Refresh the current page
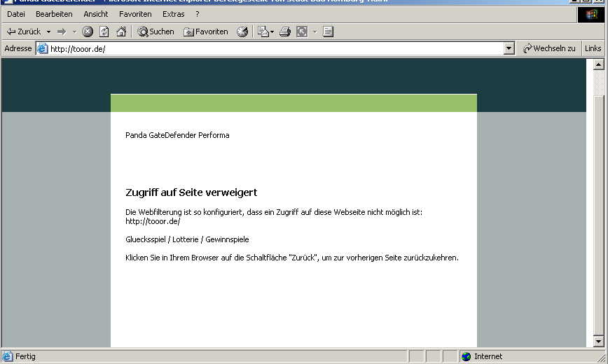608x364 pixels. coord(104,31)
